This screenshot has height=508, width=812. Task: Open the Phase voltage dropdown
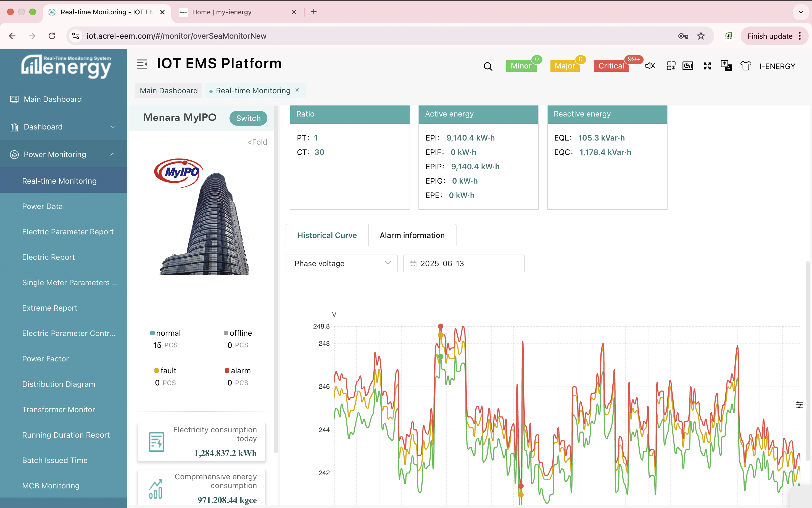(341, 263)
